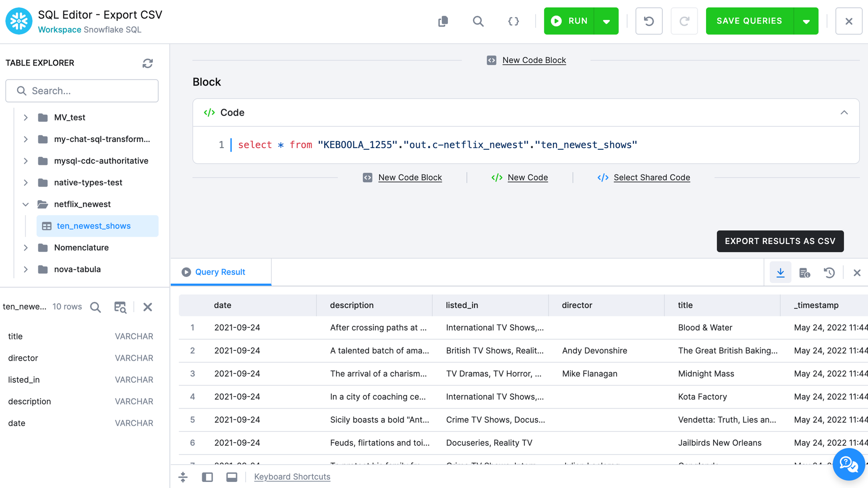This screenshot has width=868, height=488.
Task: Copy the SQL code block
Action: tap(443, 21)
